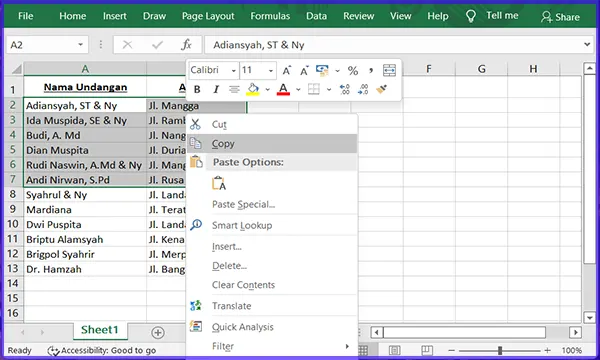This screenshot has height=360, width=600.
Task: Open the File tab
Action: tap(26, 16)
